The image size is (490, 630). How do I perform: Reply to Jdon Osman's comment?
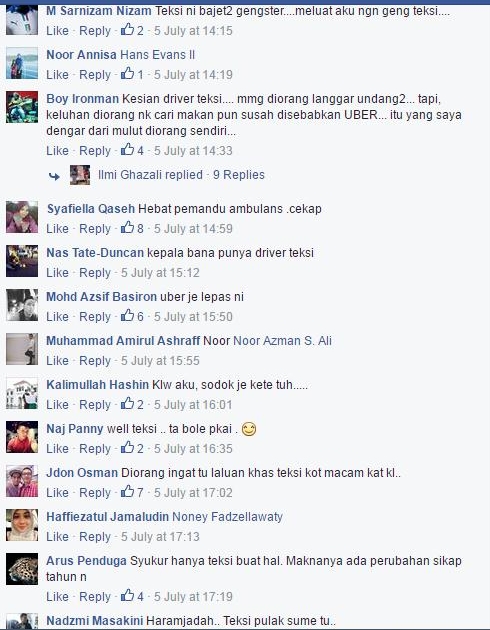pyautogui.click(x=95, y=493)
